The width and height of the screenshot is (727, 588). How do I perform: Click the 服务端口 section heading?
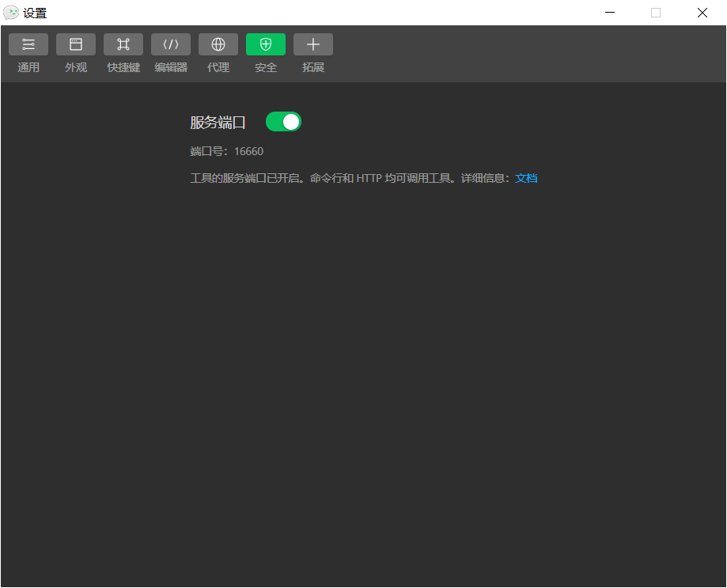coord(218,122)
